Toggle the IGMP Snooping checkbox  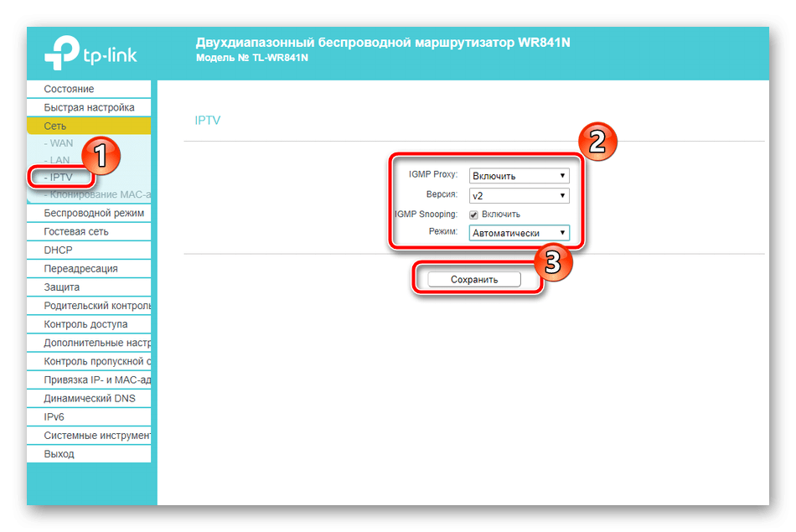pyautogui.click(x=474, y=214)
